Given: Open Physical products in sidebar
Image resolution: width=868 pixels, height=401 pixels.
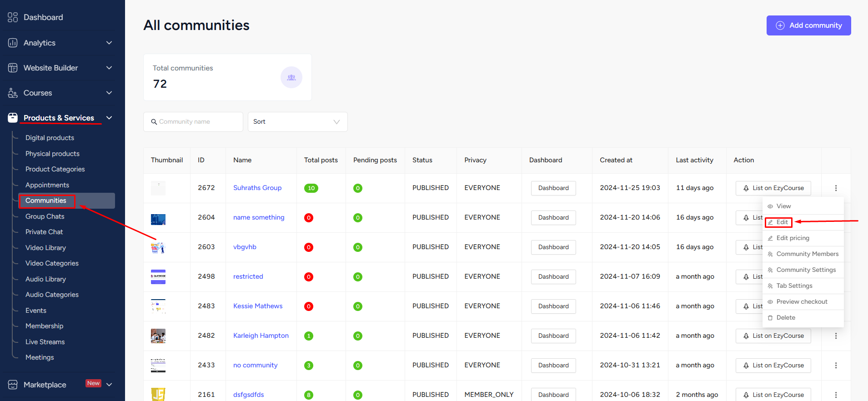Looking at the screenshot, I should click(x=52, y=154).
